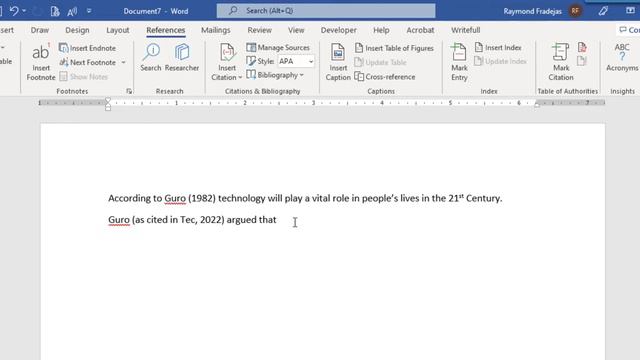Open the Help tab

coord(381,30)
